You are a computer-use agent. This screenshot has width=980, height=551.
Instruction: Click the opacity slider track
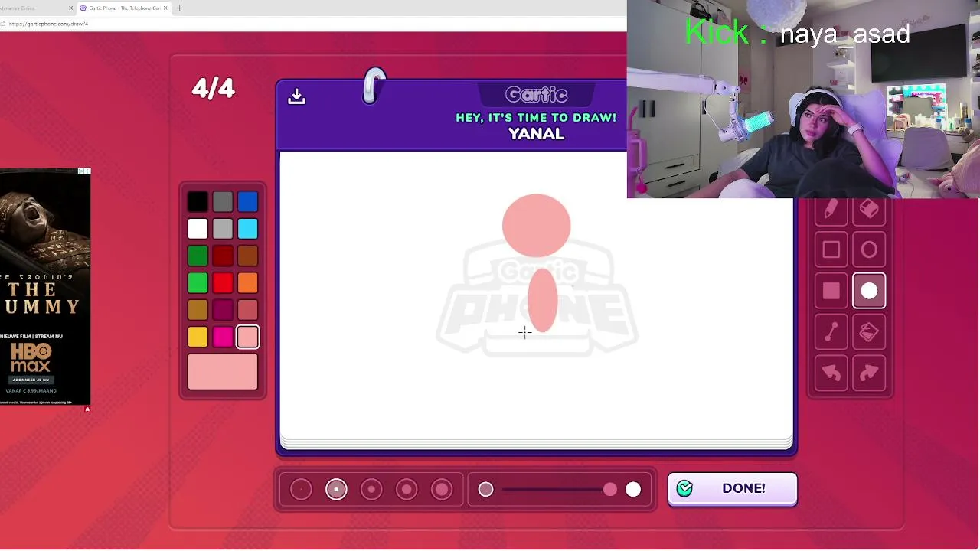point(559,490)
